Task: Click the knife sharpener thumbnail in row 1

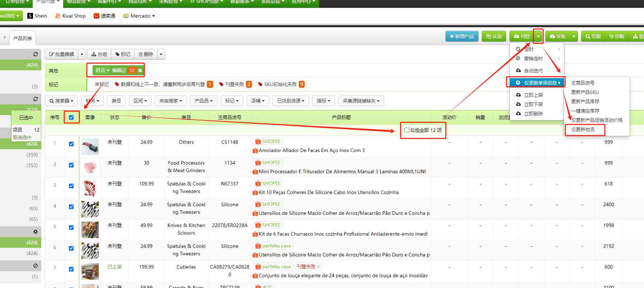Action: pyautogui.click(x=90, y=146)
